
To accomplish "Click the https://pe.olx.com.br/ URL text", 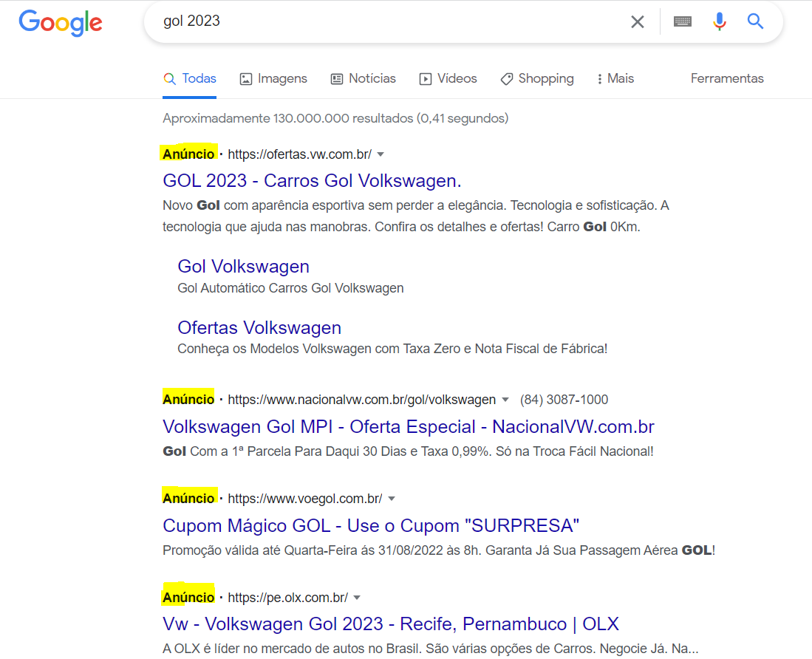I will coord(288,598).
